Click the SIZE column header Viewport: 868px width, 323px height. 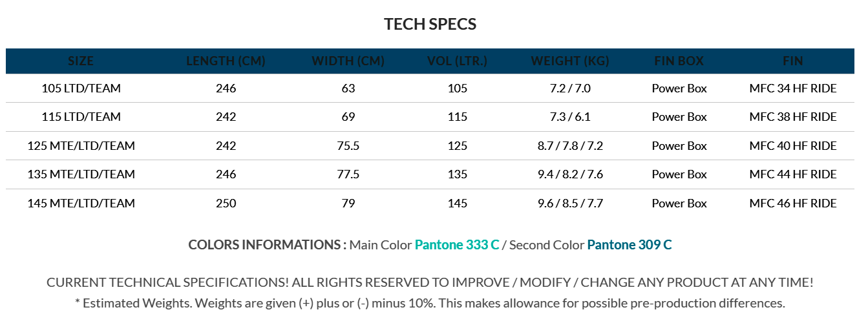[x=81, y=61]
